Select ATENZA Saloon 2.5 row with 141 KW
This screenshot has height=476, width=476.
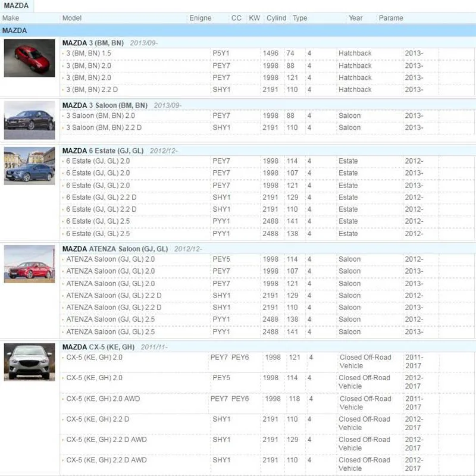(x=267, y=332)
